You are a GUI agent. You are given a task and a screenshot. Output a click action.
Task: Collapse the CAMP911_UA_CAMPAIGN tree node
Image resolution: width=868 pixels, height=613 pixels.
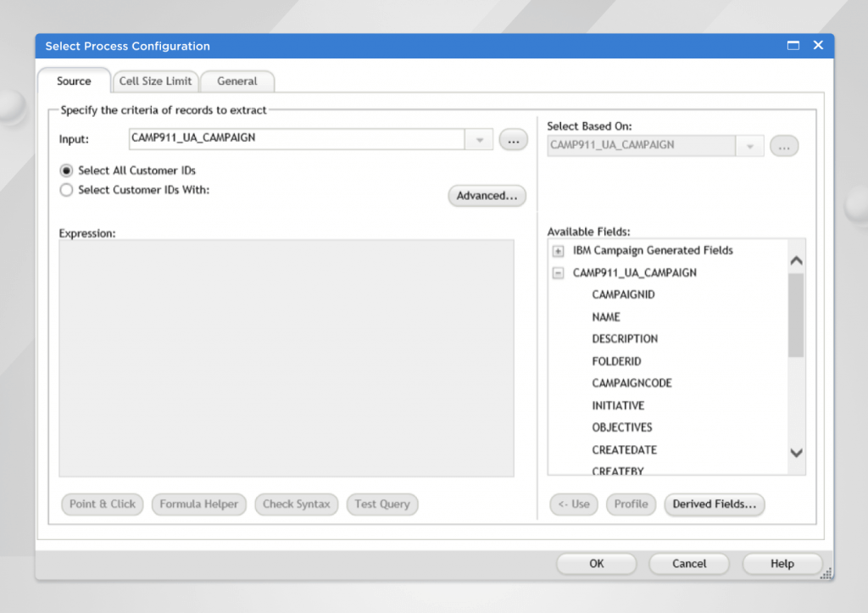click(x=558, y=273)
